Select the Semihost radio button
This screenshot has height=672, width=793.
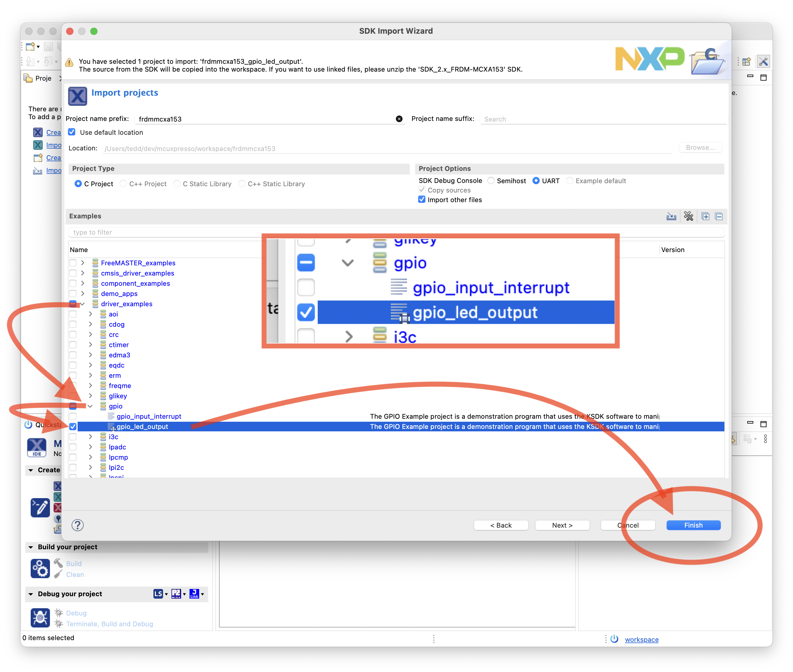pyautogui.click(x=491, y=180)
